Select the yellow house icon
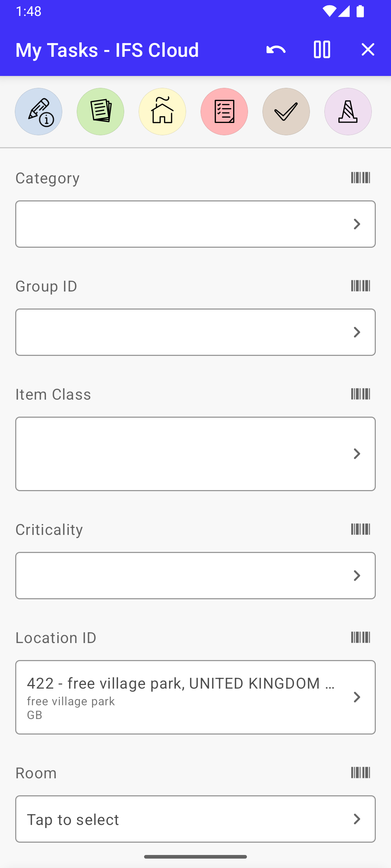This screenshot has width=391, height=868. point(162,111)
